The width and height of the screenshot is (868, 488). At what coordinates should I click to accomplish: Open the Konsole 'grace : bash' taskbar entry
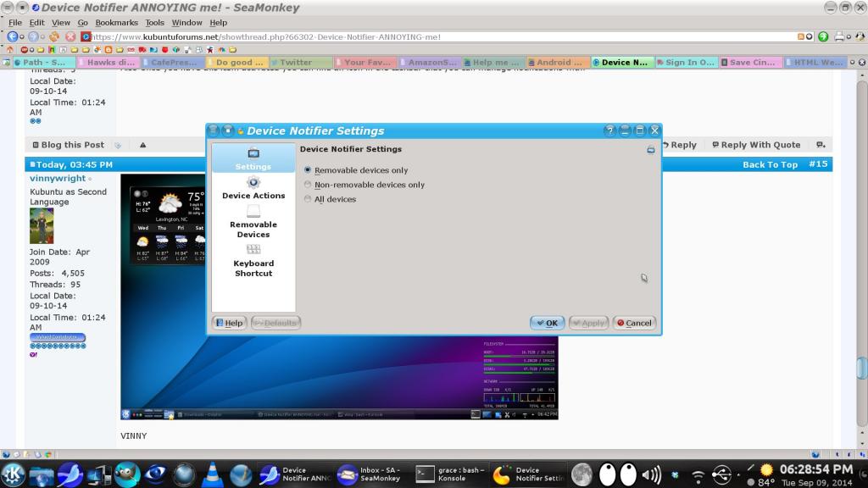450,474
